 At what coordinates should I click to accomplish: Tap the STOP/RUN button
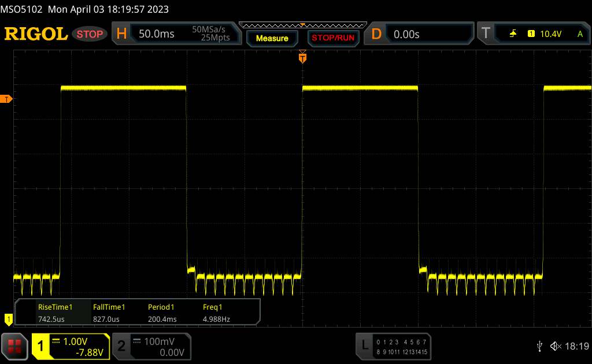pos(333,38)
